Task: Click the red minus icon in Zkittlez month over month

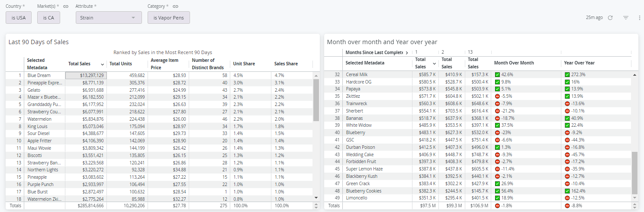Action: click(497, 96)
